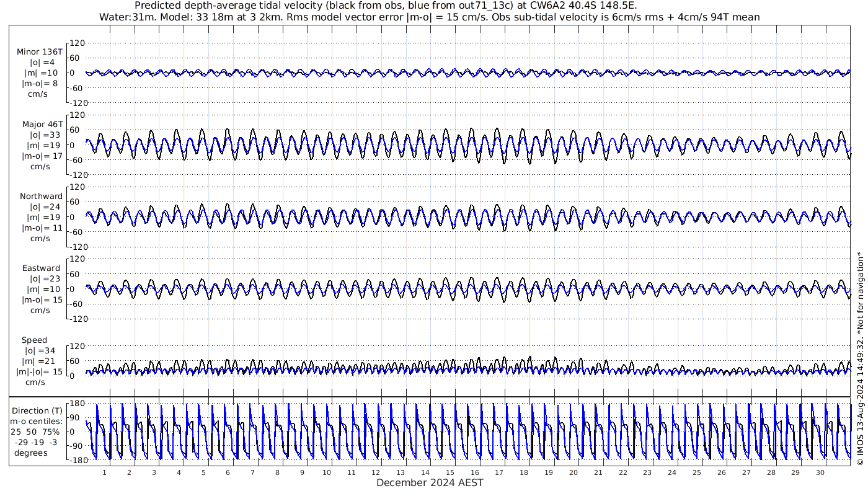Image resolution: width=868 pixels, height=496 pixels.
Task: Click '|o| =34' under Speed
Action: [40, 351]
